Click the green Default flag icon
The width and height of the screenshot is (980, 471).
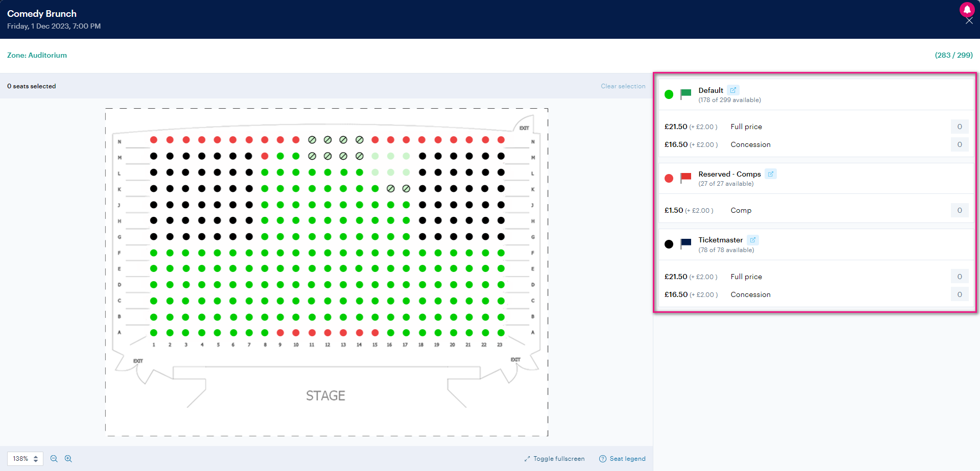[x=685, y=94]
